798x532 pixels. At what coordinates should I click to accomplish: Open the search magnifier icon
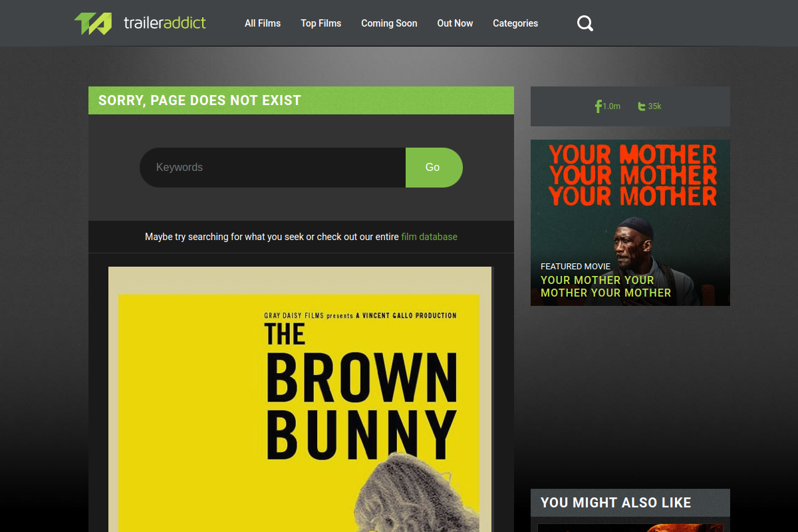click(585, 23)
